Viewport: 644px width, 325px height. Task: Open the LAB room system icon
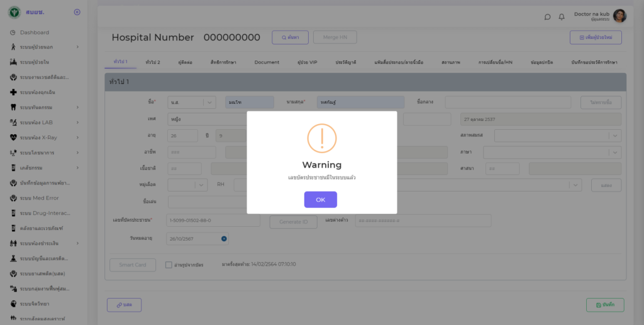pyautogui.click(x=13, y=123)
